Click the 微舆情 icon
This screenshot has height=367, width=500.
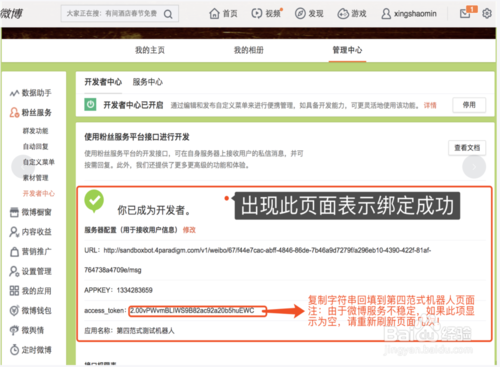tap(14, 330)
